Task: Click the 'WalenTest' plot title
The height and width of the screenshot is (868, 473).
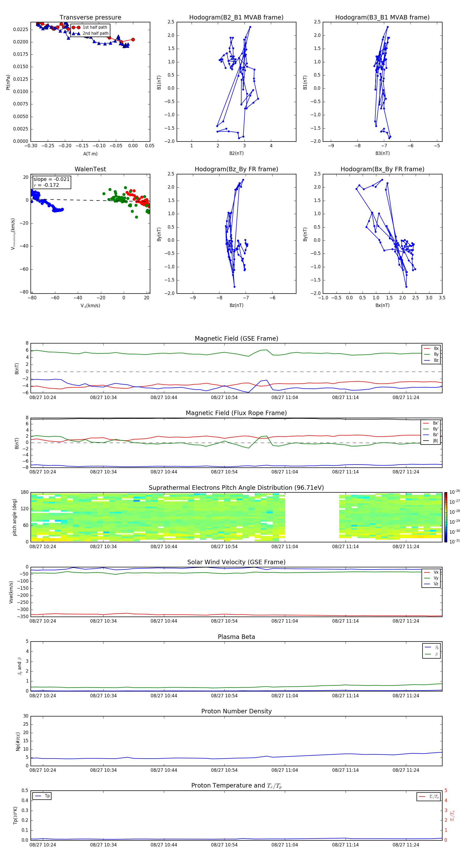Action: 90,169
